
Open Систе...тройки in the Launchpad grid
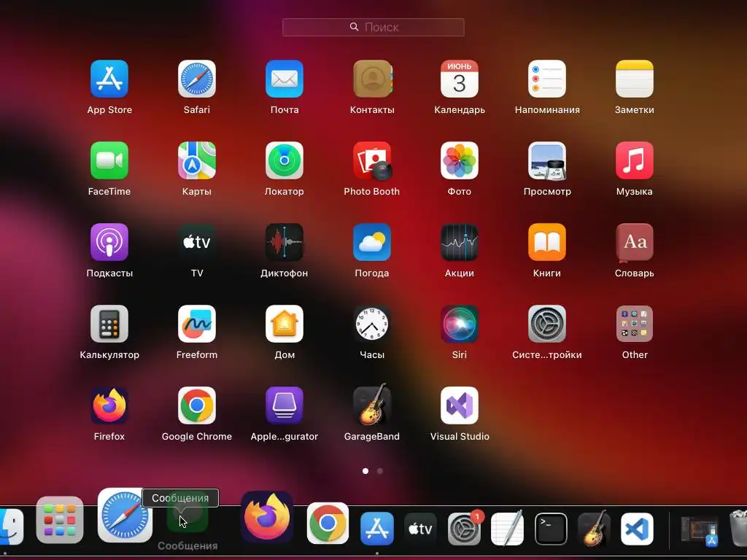pyautogui.click(x=547, y=324)
